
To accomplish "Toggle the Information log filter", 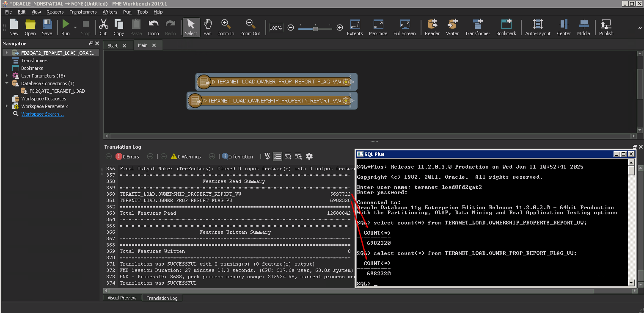I will click(237, 157).
